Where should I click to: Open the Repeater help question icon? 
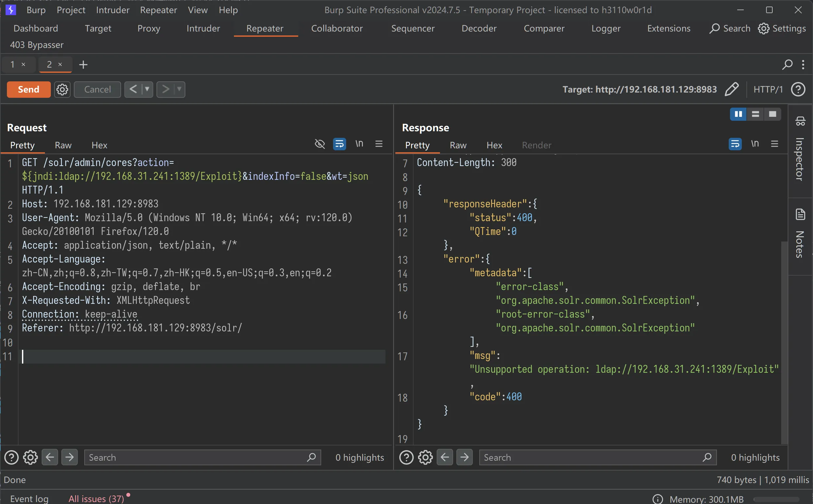point(798,89)
